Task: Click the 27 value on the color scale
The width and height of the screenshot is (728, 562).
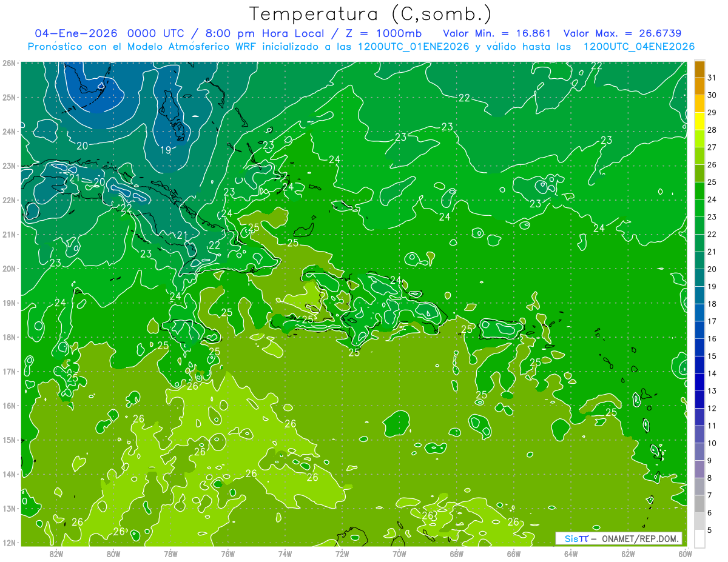Action: [712, 147]
